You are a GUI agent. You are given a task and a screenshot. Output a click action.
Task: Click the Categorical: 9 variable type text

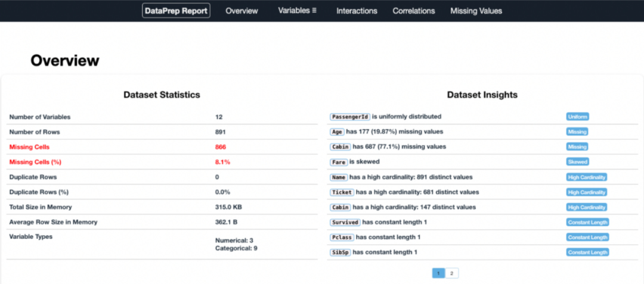click(x=236, y=248)
